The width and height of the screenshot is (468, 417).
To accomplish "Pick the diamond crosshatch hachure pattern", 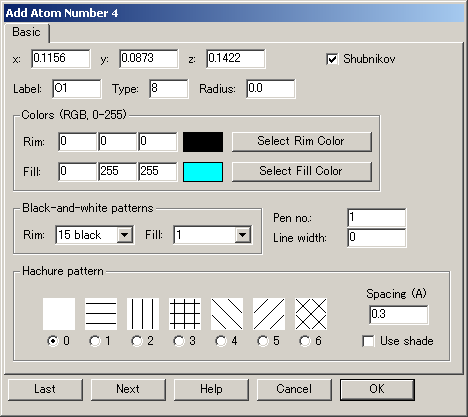I will point(311,314).
